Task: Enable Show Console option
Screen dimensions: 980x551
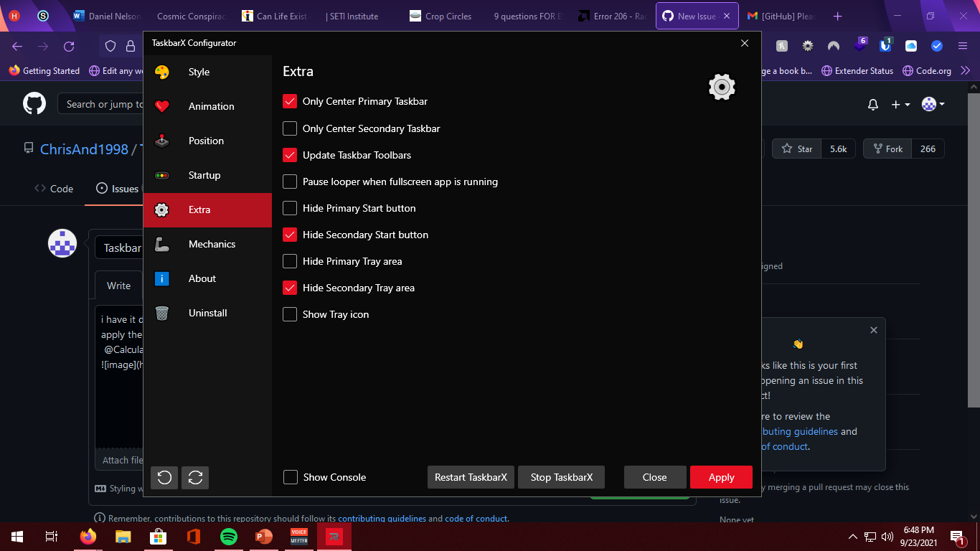Action: pyautogui.click(x=290, y=477)
